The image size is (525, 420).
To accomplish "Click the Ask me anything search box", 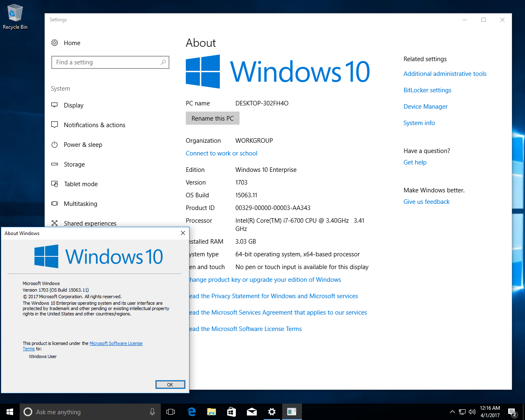I will click(90, 412).
